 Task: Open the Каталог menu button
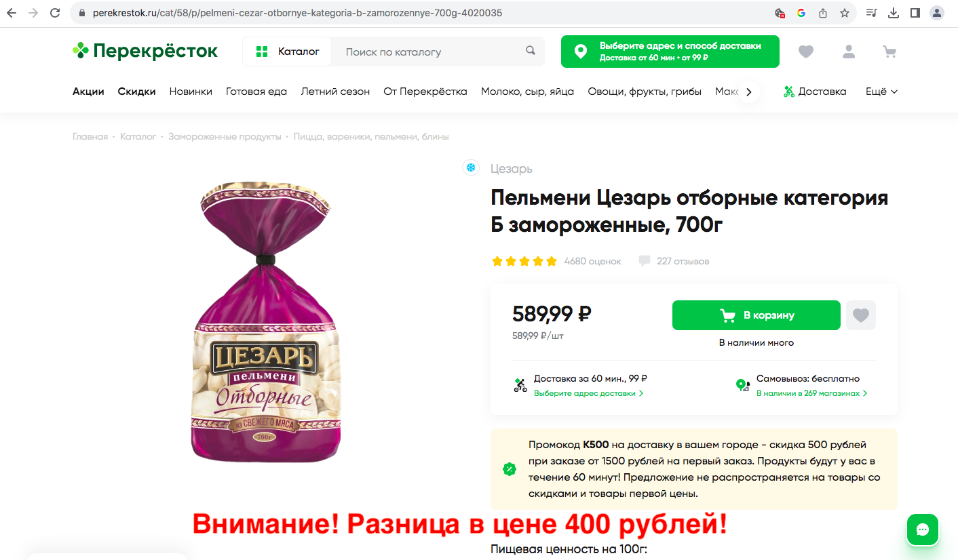(288, 52)
